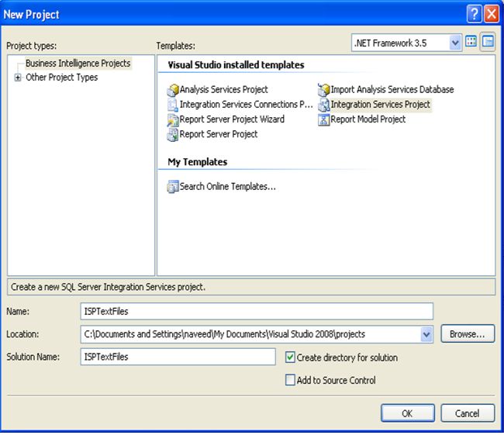The width and height of the screenshot is (504, 435).
Task: Select the 'Import Analysis Services Database' label
Action: tap(392, 90)
